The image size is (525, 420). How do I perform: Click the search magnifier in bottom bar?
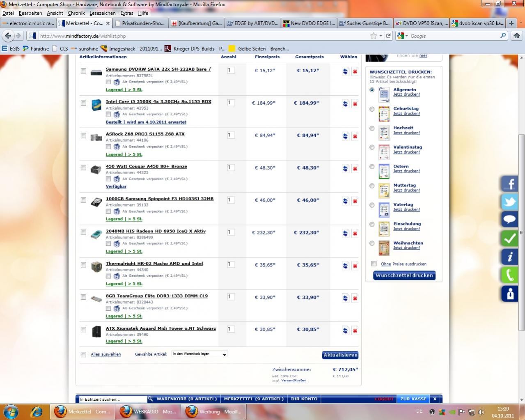(x=150, y=399)
